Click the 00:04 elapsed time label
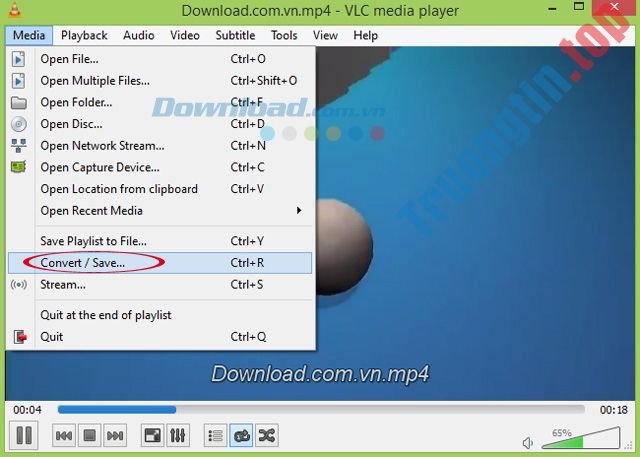Viewport: 640px width, 457px height. [27, 410]
